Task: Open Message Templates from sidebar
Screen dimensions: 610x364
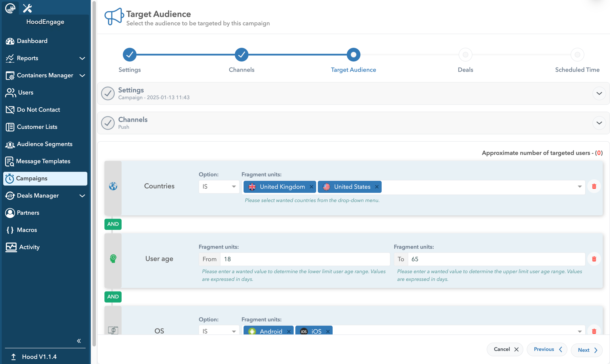Action: 43,161
